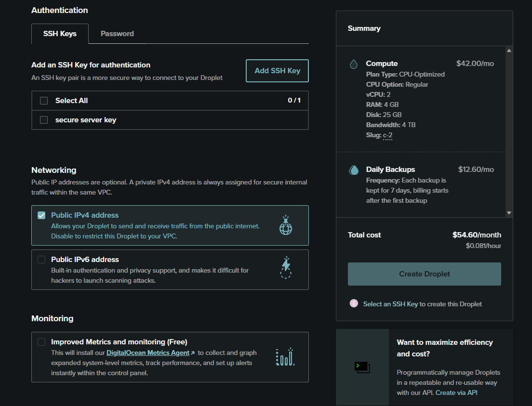Switch to the SSH Keys tab
This screenshot has width=532, height=406.
[x=60, y=34]
